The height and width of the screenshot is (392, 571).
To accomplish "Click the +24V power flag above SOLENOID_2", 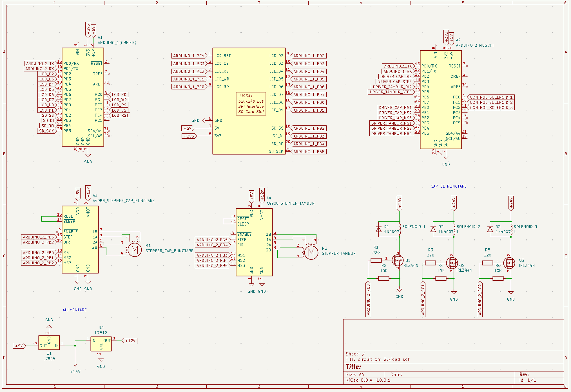I will 454,203.
